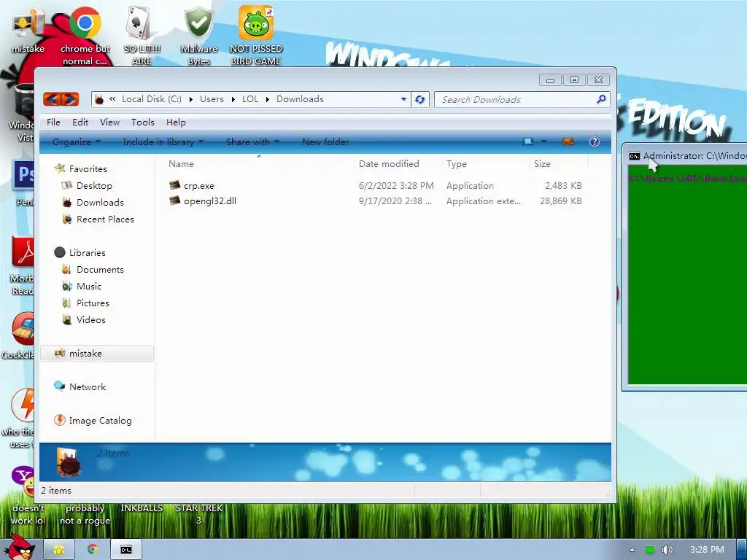Show hidden tray icons arrow
Viewport: 747px width, 560px height.
click(x=632, y=550)
